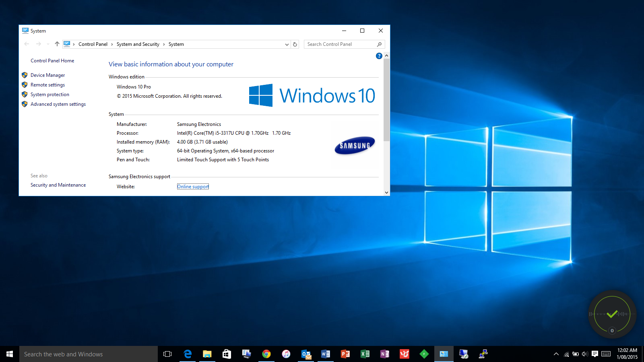Expand the address bar history dropdown
Screen dimensions: 644x362
point(287,44)
